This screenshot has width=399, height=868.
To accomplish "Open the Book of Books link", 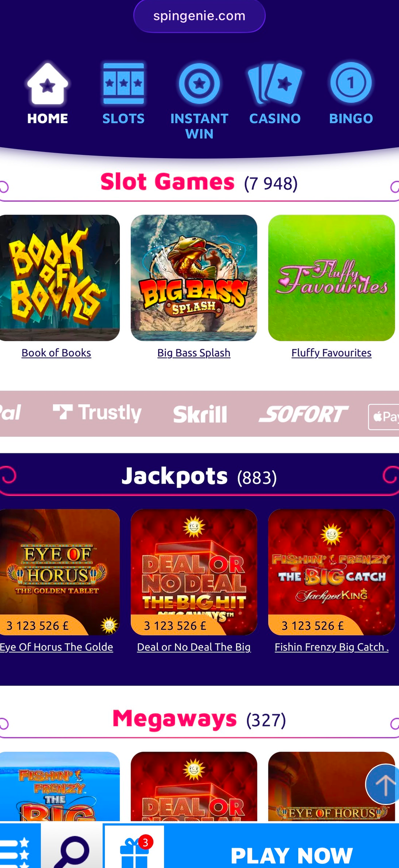I will point(56,353).
